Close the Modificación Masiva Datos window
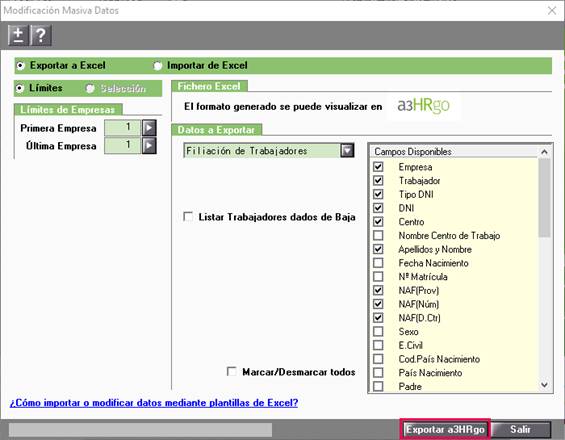Viewport: 565px width, 440px height. [552, 10]
